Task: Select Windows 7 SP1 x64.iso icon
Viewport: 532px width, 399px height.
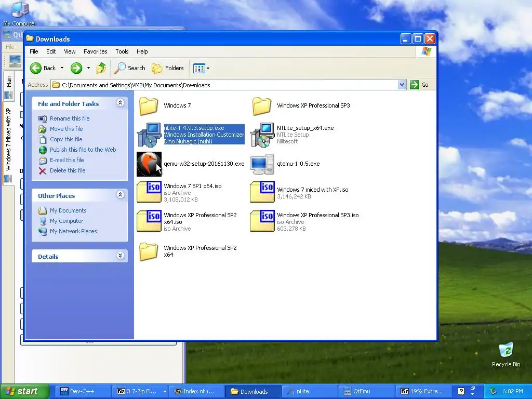Action: coord(149,192)
